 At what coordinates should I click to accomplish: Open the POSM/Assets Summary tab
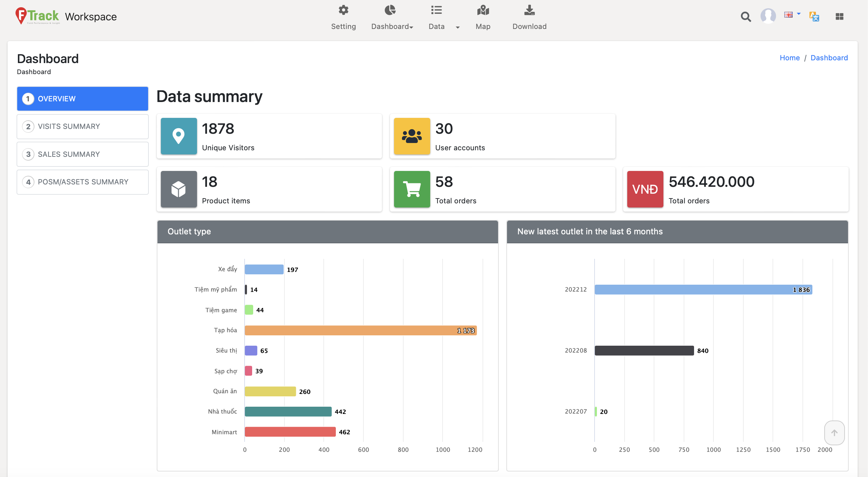pyautogui.click(x=82, y=182)
